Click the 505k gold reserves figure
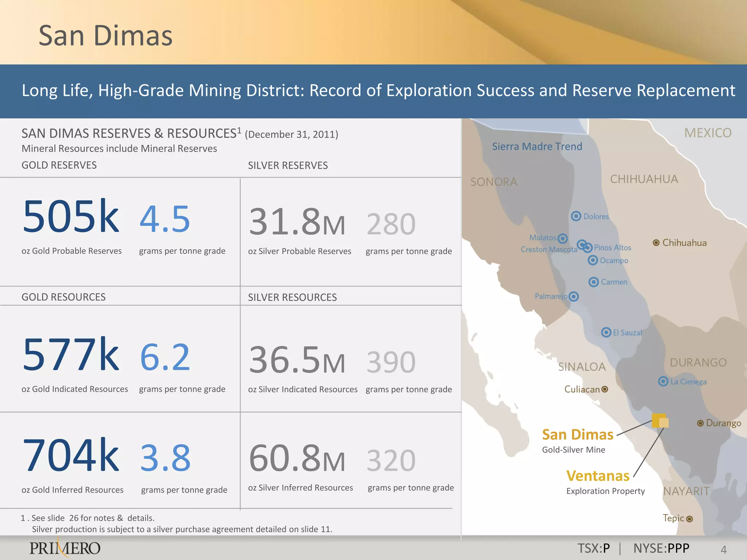747x560 pixels. click(x=71, y=216)
